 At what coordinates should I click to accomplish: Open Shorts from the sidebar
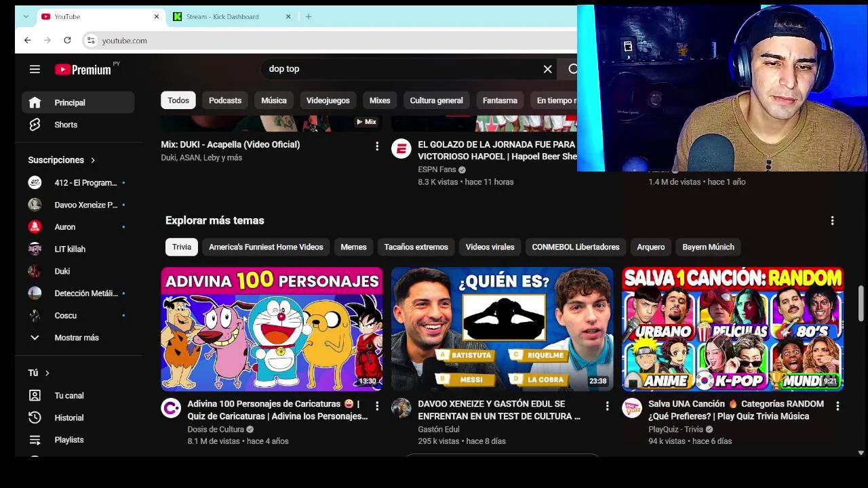[x=79, y=125]
